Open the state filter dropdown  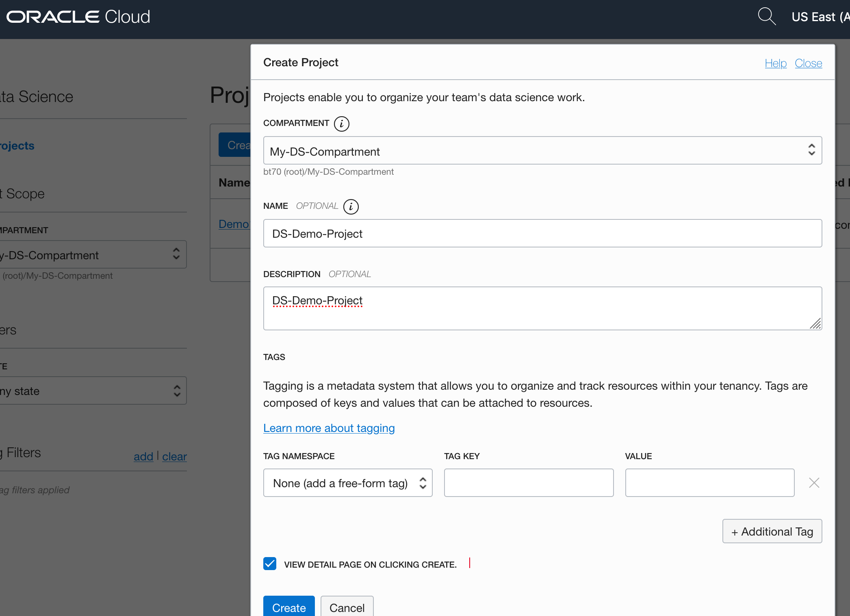pyautogui.click(x=93, y=391)
